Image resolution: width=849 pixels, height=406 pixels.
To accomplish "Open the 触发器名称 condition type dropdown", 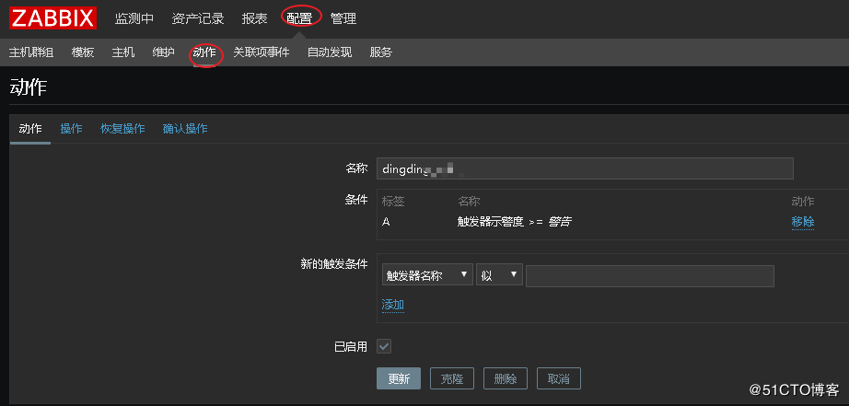I will (x=428, y=275).
